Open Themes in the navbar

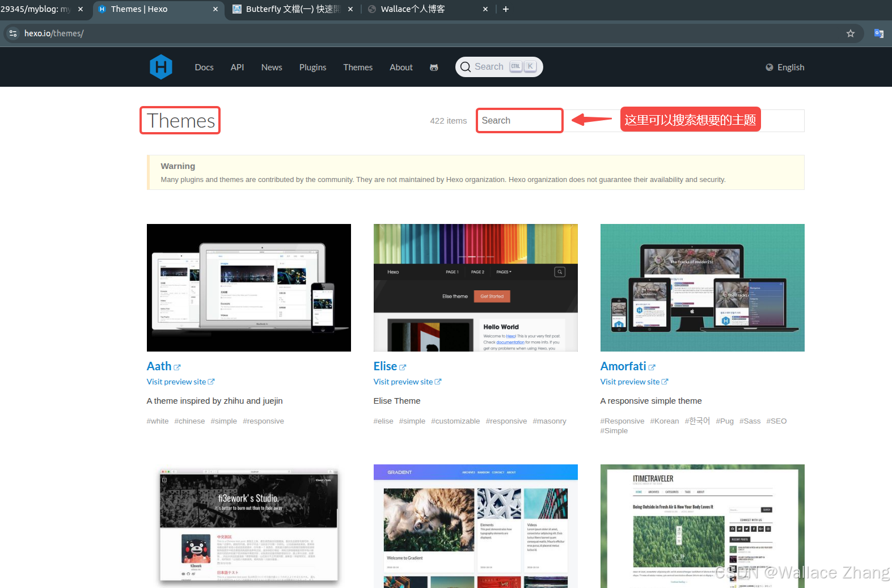coord(358,67)
